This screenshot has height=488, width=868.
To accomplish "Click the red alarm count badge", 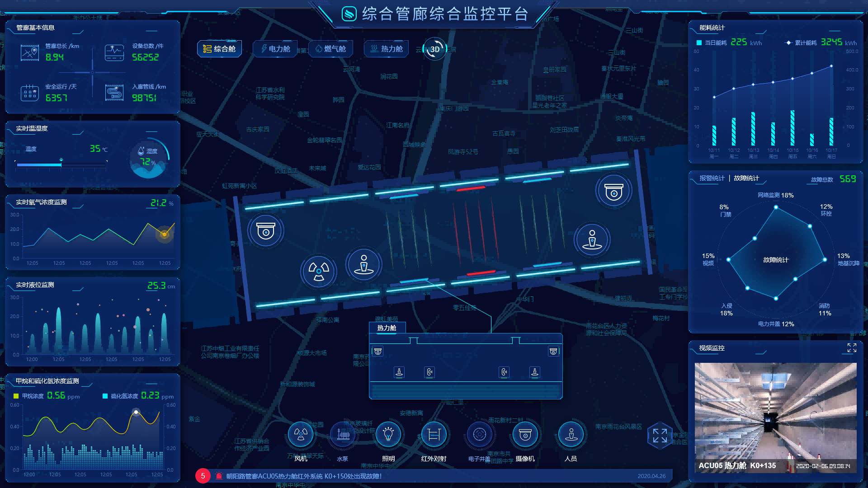I will coord(203,476).
